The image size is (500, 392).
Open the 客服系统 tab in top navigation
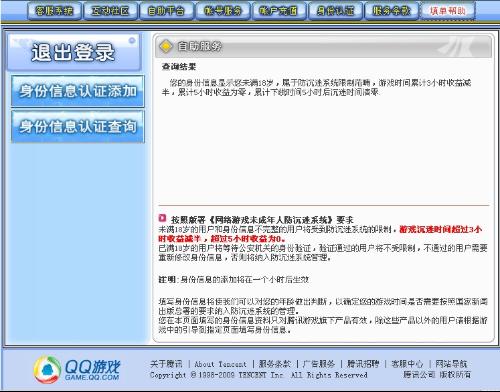[x=54, y=11]
